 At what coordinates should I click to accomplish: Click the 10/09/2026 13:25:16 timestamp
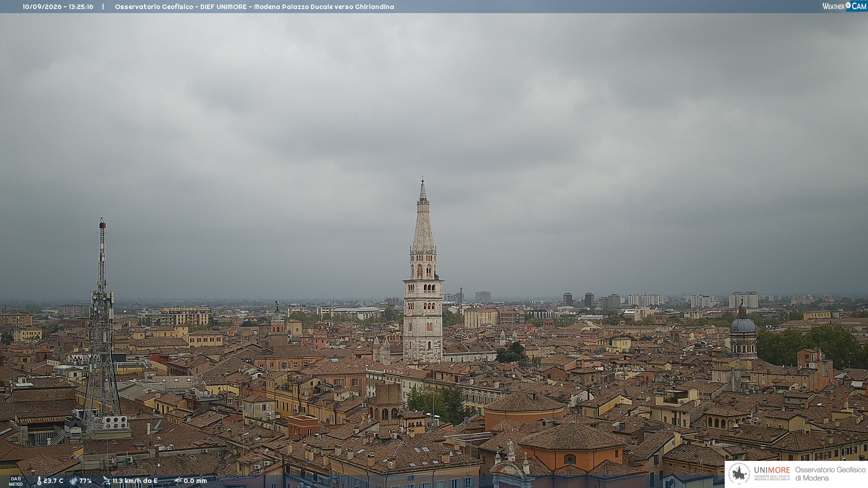pyautogui.click(x=58, y=7)
